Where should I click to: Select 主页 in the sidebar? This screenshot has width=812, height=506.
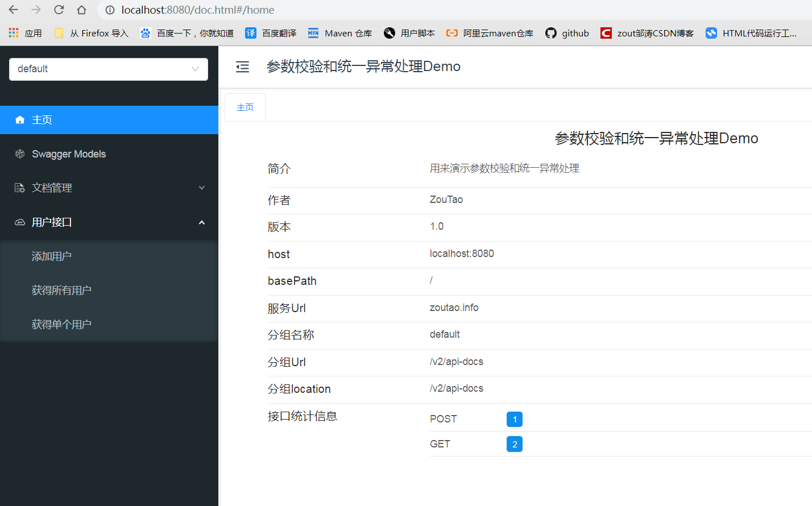tap(109, 120)
